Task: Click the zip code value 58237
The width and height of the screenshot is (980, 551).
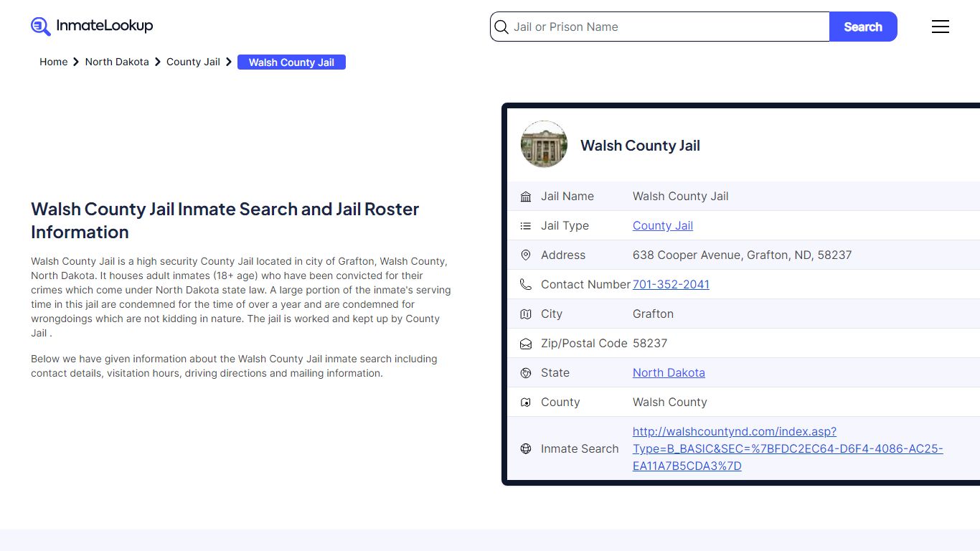Action: pos(650,344)
